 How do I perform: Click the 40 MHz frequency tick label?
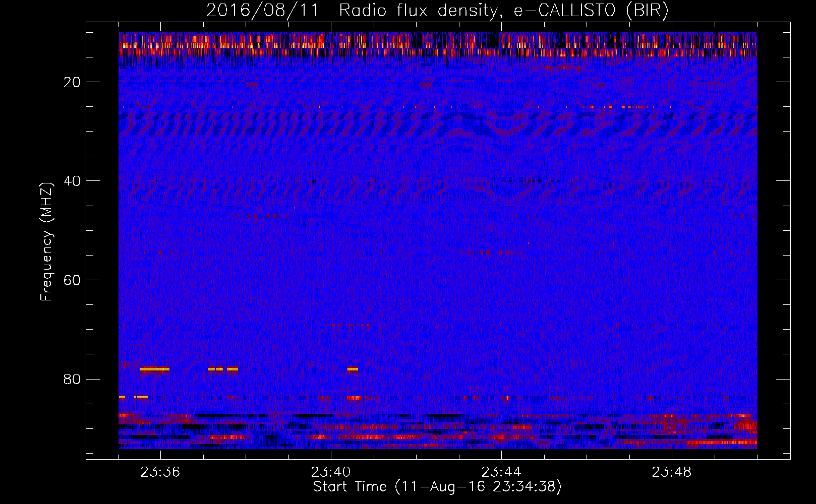(73, 181)
